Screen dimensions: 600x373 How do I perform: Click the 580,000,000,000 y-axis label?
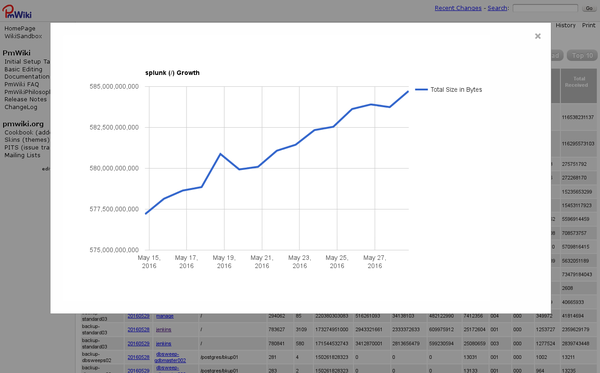click(114, 168)
